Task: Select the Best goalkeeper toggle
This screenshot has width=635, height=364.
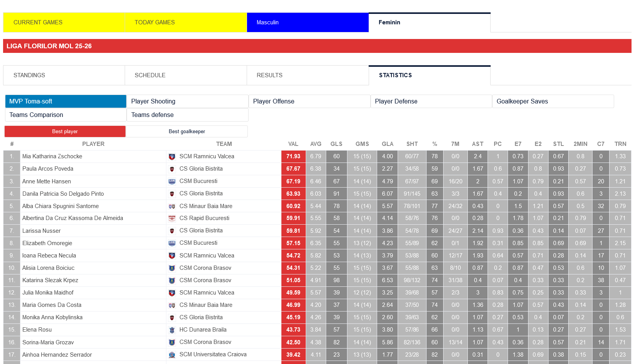Action: (187, 132)
